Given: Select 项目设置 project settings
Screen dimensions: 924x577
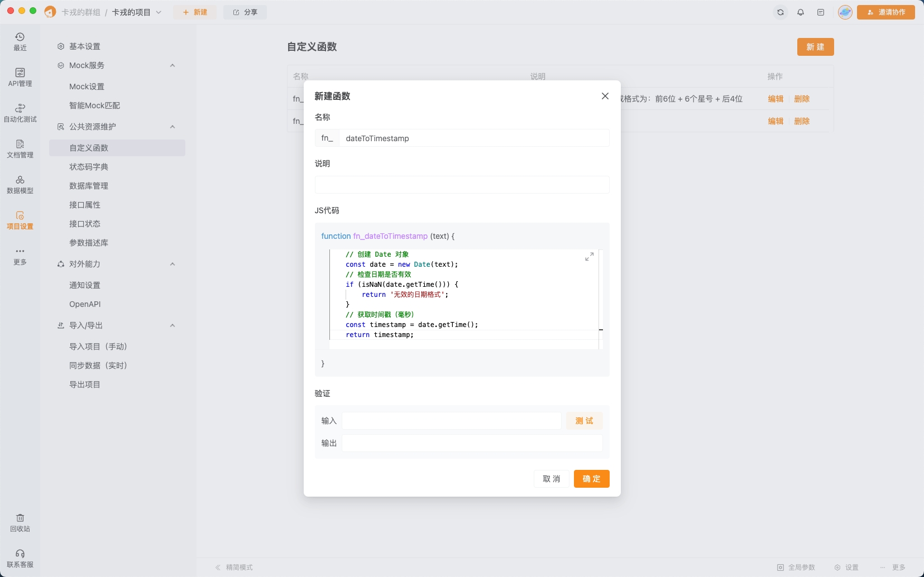Looking at the screenshot, I should (x=20, y=220).
